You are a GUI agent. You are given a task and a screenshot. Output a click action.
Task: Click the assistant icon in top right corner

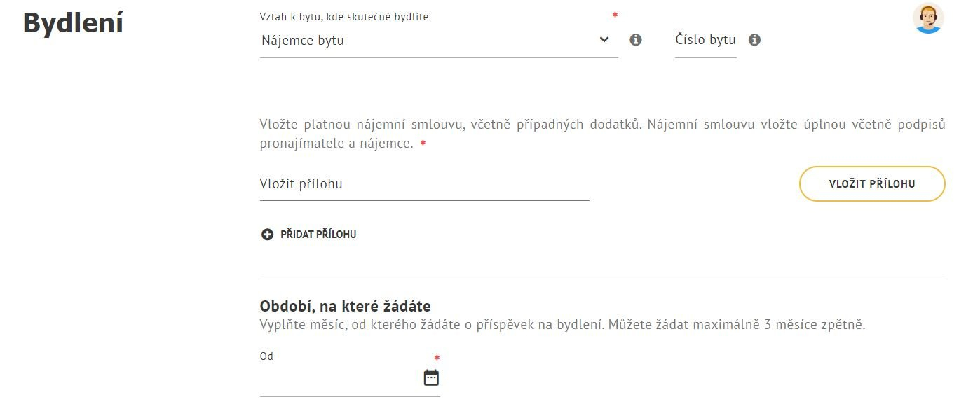tap(928, 18)
